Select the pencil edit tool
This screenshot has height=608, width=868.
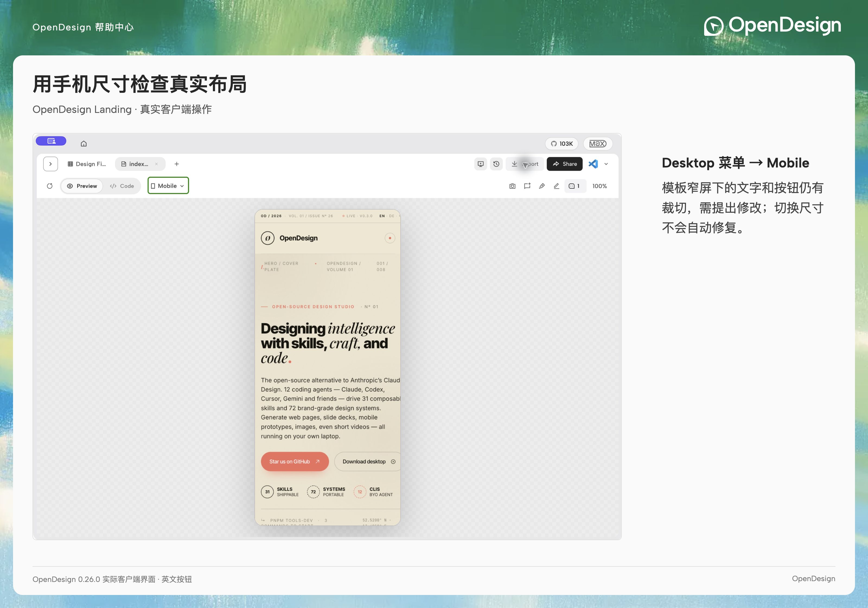[557, 186]
